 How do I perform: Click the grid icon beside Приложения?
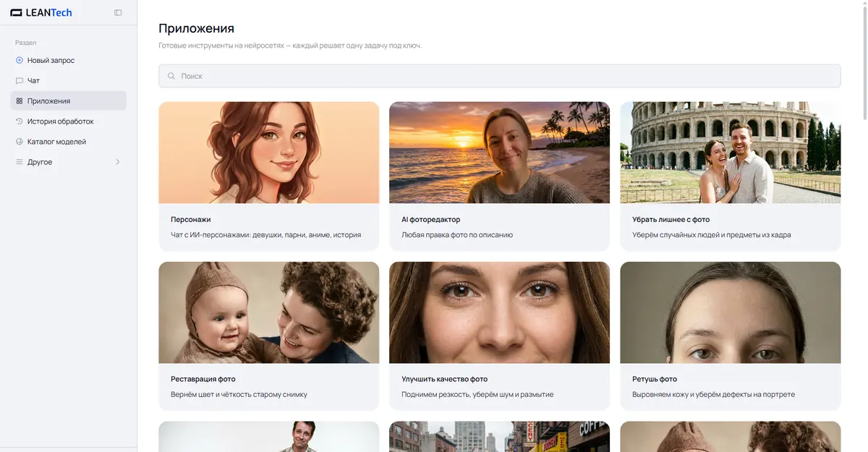pyautogui.click(x=20, y=101)
